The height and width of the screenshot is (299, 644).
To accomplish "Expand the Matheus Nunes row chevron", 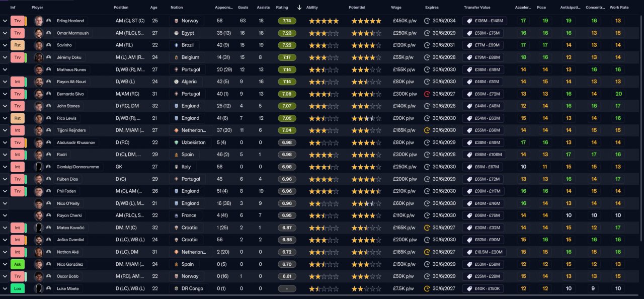I will click(5, 69).
